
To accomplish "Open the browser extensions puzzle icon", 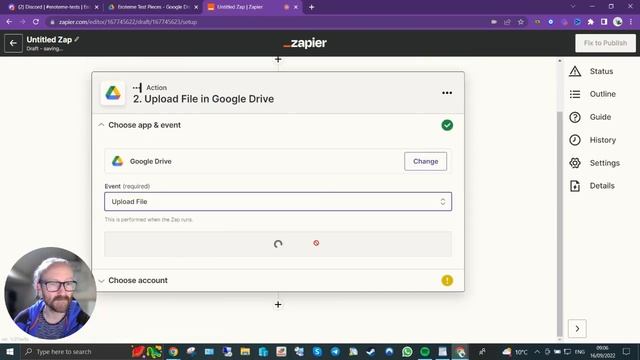I will (x=591, y=22).
